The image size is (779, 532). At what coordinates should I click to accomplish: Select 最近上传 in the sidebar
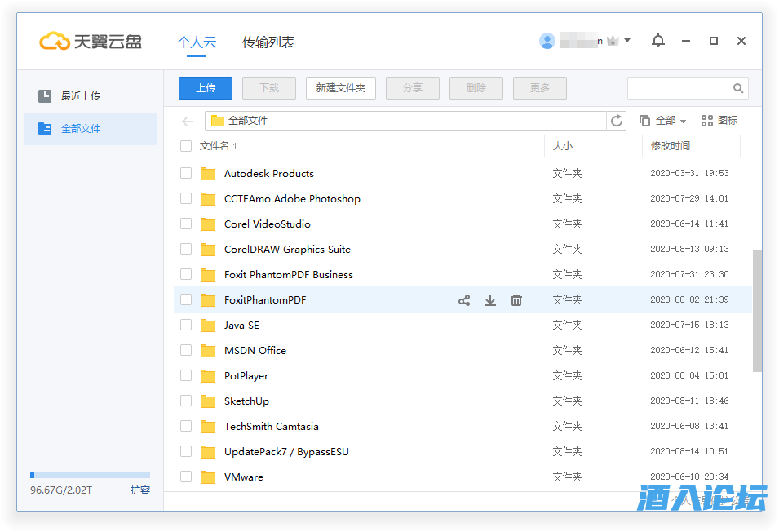coord(80,96)
